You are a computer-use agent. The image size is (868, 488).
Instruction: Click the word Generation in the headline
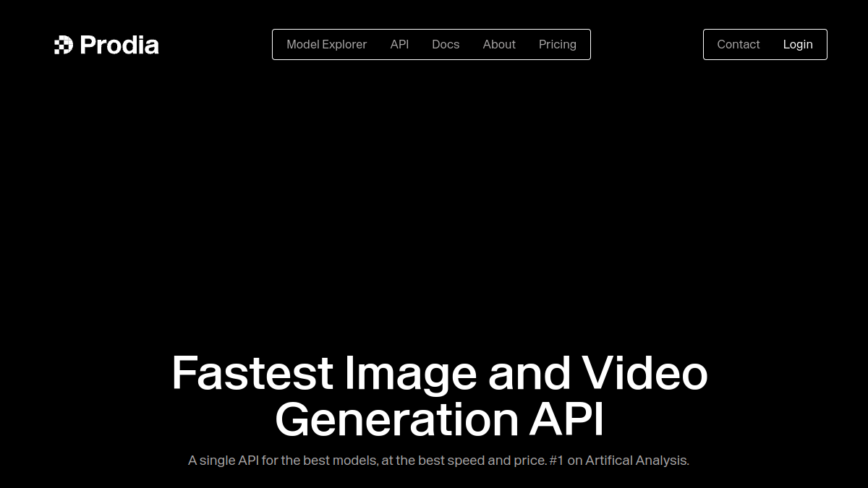(x=396, y=419)
